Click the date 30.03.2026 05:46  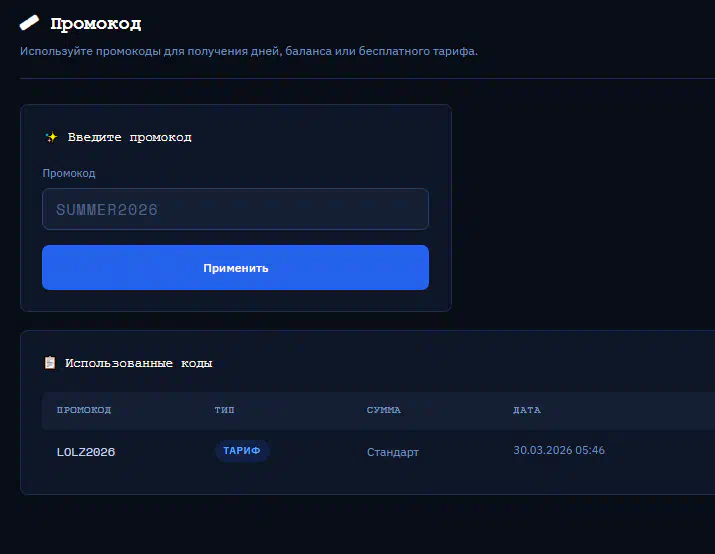(x=559, y=450)
